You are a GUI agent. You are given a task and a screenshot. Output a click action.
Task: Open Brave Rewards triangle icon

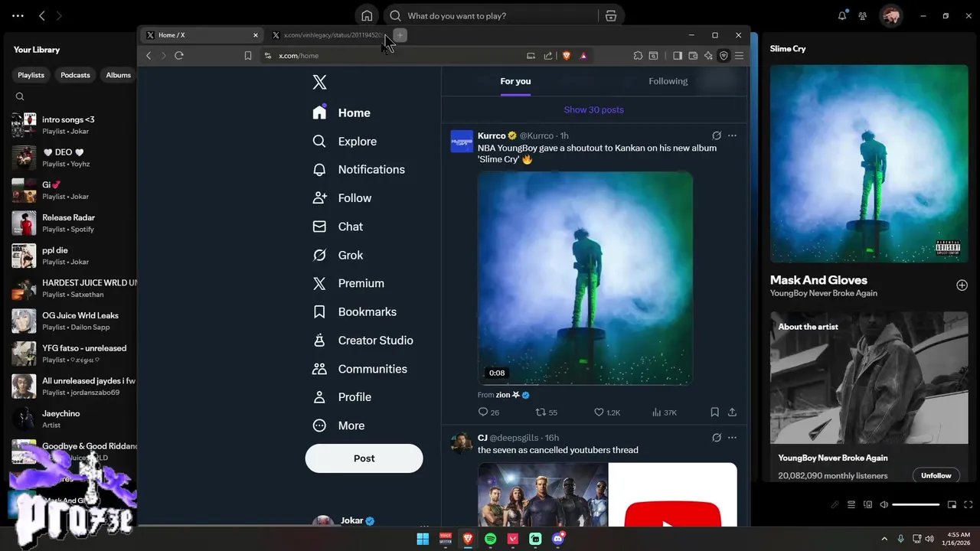[x=583, y=55]
